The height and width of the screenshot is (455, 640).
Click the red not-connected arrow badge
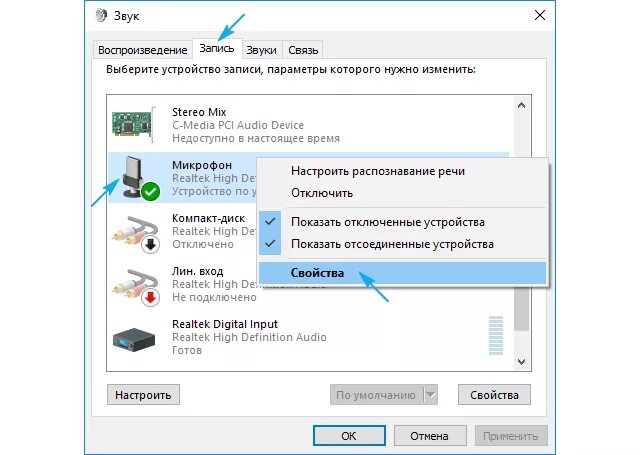tap(151, 297)
